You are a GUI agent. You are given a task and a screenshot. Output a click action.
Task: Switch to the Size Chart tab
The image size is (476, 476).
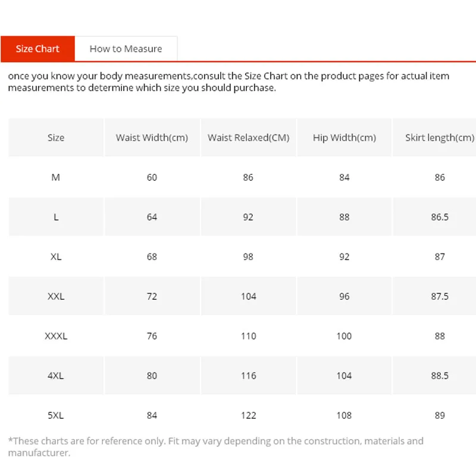[37, 49]
